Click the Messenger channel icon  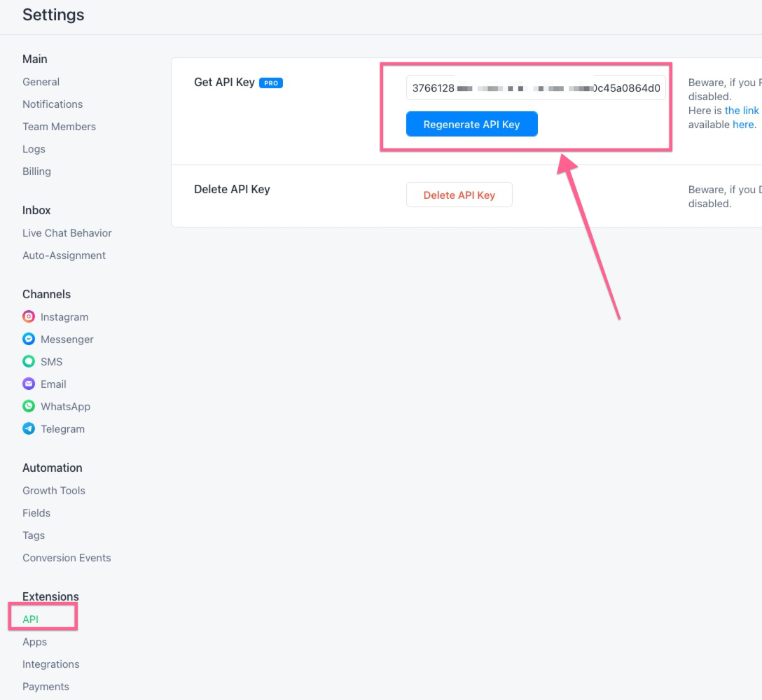29,339
